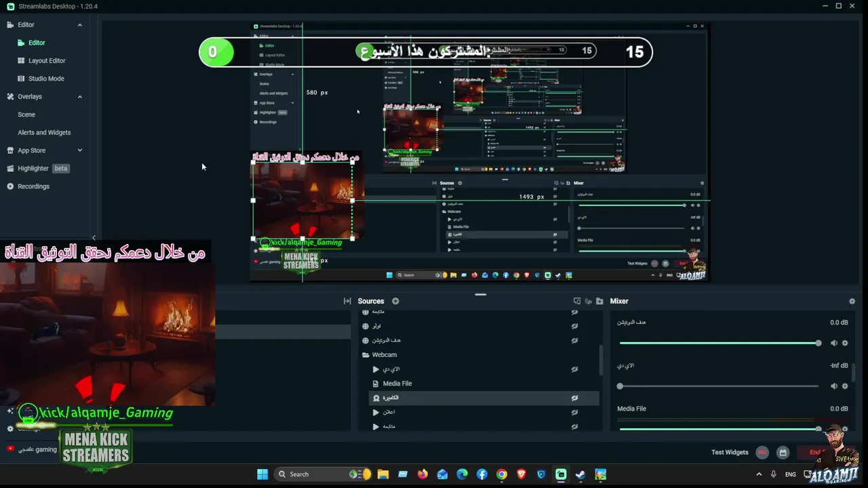Screen dimensions: 868x488
Task: Open Facebook icon in the taskbar
Action: 481,474
